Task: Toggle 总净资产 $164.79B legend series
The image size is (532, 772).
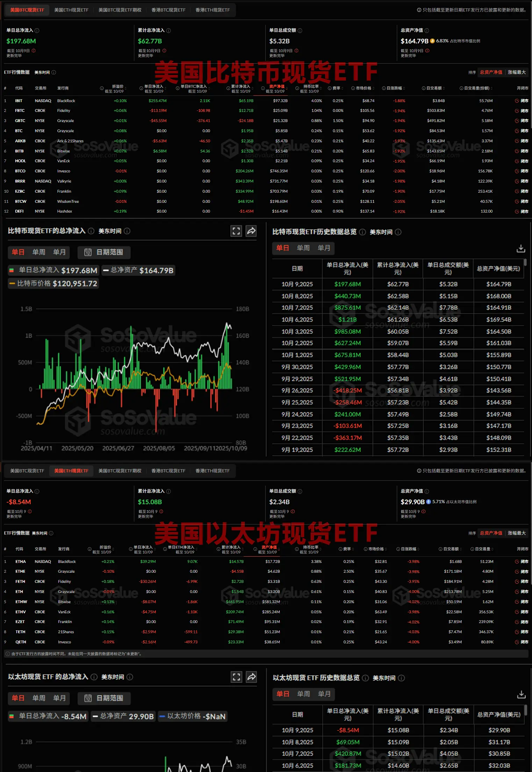Action: point(138,270)
